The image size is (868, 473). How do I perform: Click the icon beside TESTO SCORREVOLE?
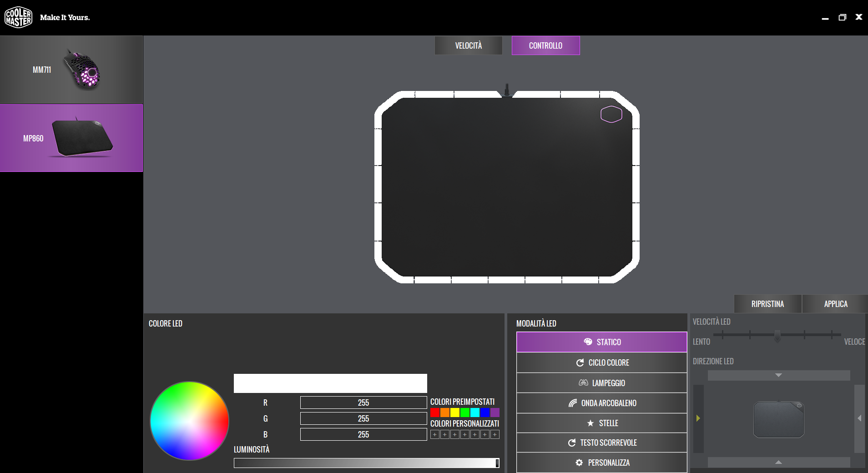pyautogui.click(x=572, y=443)
